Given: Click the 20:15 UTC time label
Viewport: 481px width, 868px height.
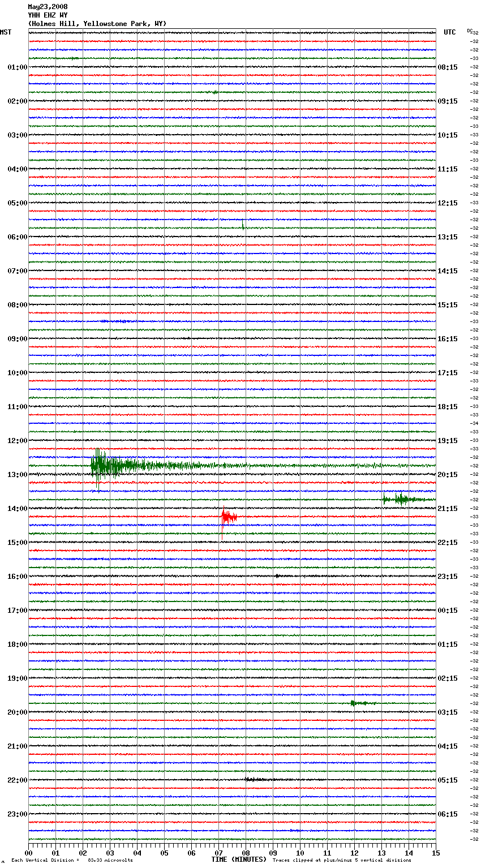Looking at the screenshot, I should click(448, 475).
